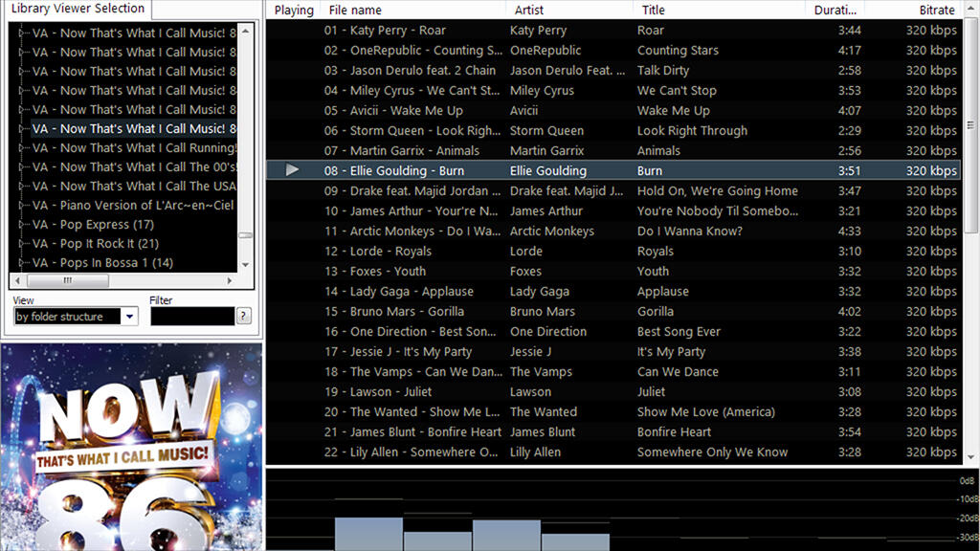This screenshot has height=551, width=980.
Task: Click the 'Do I Wanna Know?' title cell
Action: click(x=690, y=231)
